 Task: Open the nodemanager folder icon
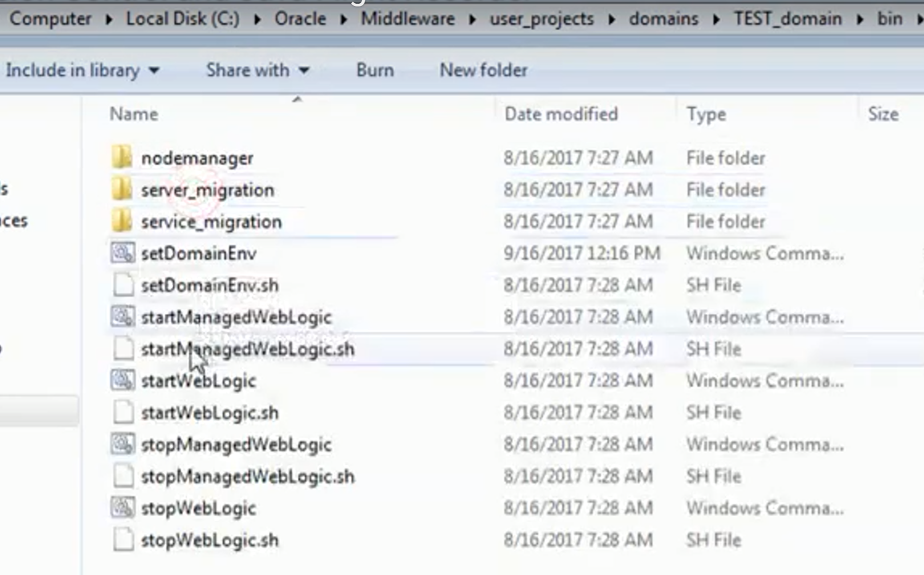(122, 157)
